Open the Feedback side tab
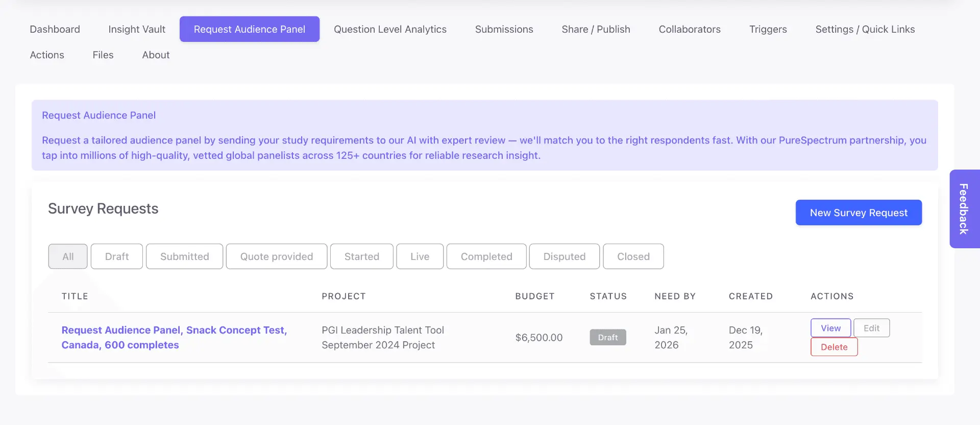Screen dimensions: 980x425 pyautogui.click(x=964, y=209)
